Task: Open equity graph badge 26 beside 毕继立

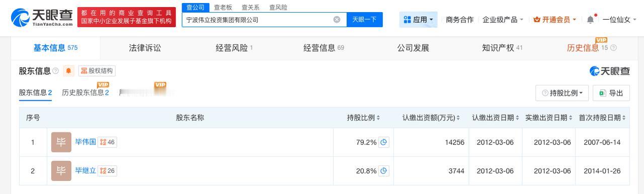Action: (107, 171)
